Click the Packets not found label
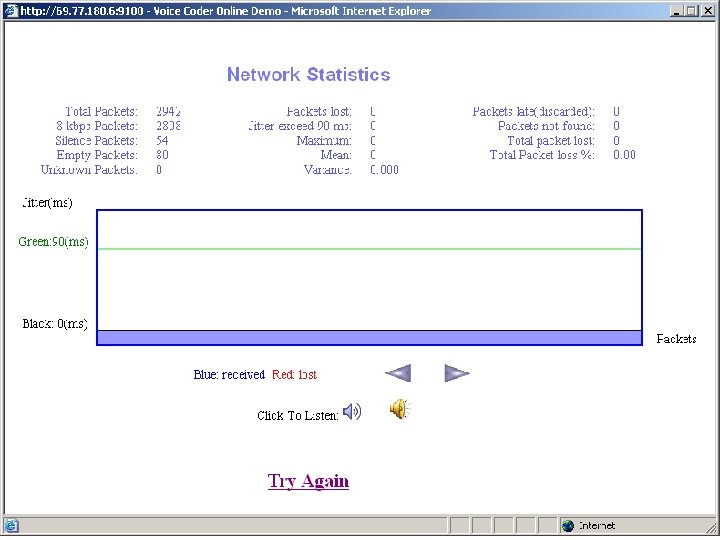720x540 pixels. 546,126
